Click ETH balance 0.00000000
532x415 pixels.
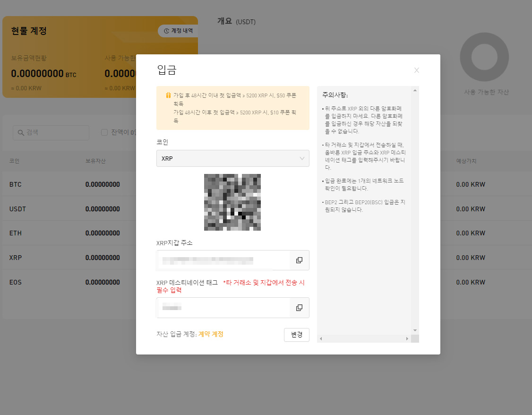103,233
